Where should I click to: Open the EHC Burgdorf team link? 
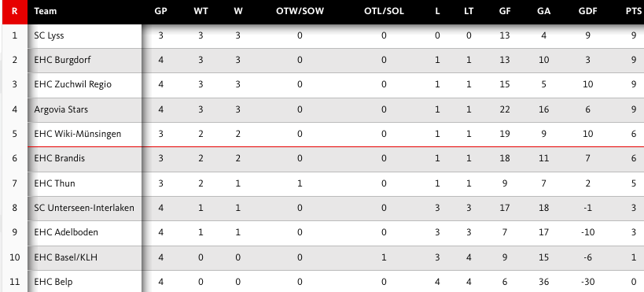point(62,60)
